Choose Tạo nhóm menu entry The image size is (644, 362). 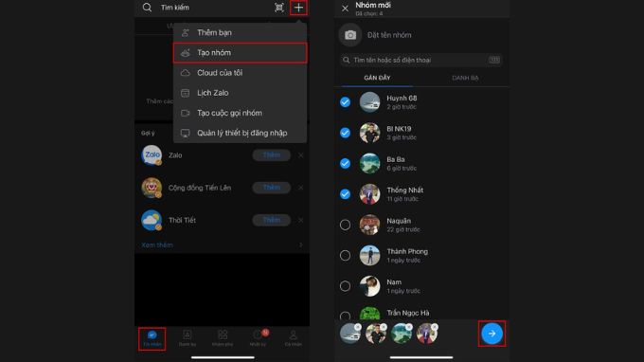(241, 53)
